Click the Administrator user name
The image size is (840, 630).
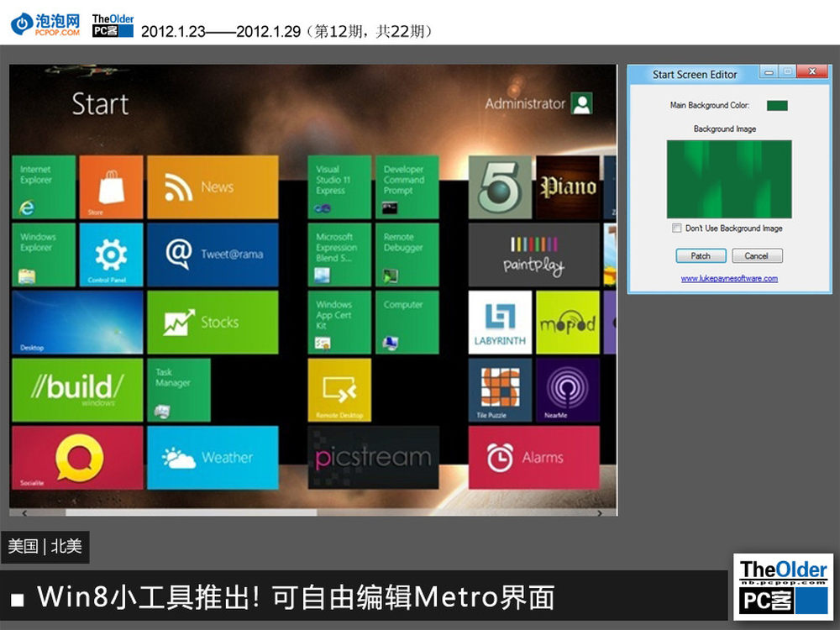[525, 103]
